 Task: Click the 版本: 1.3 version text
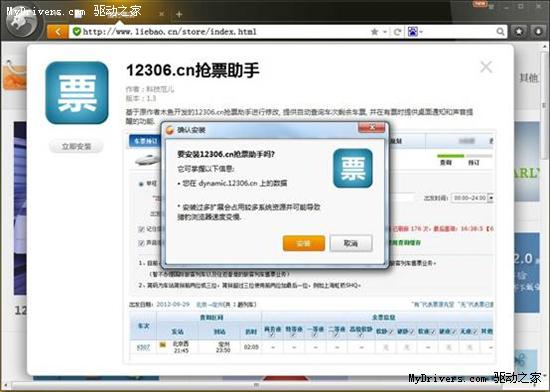tap(141, 99)
